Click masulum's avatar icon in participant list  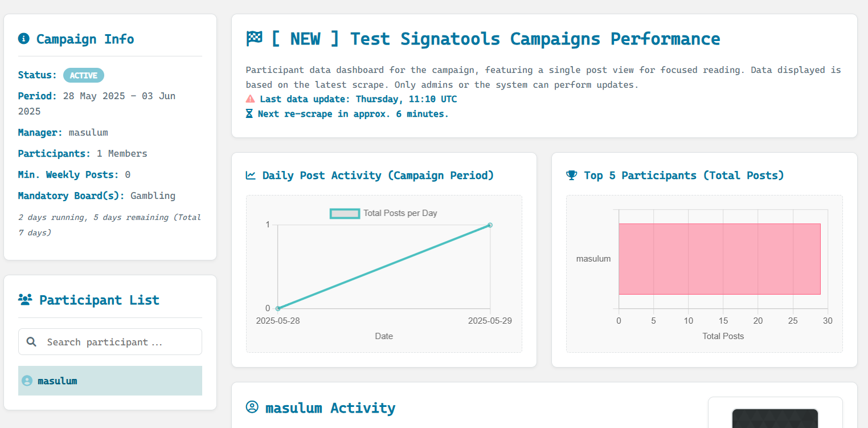point(27,381)
